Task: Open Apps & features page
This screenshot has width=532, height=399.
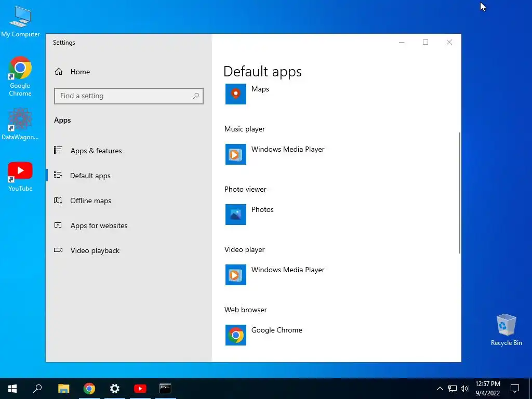Action: pos(96,151)
